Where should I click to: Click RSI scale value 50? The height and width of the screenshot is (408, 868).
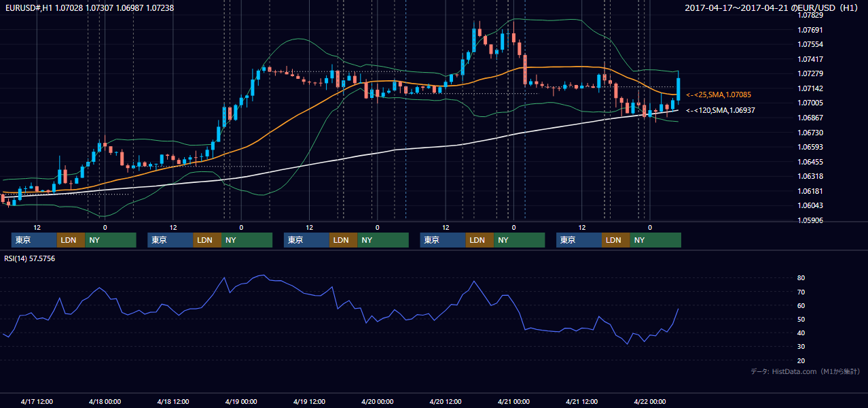(x=801, y=319)
